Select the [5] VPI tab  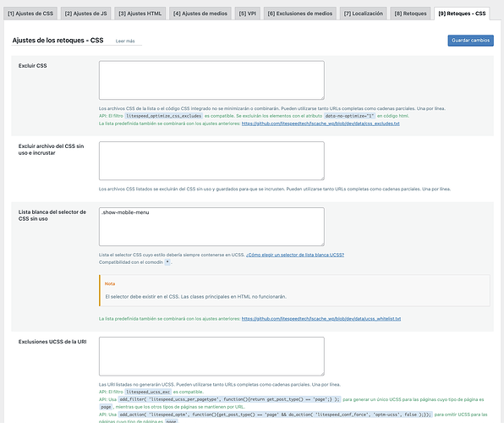248,14
